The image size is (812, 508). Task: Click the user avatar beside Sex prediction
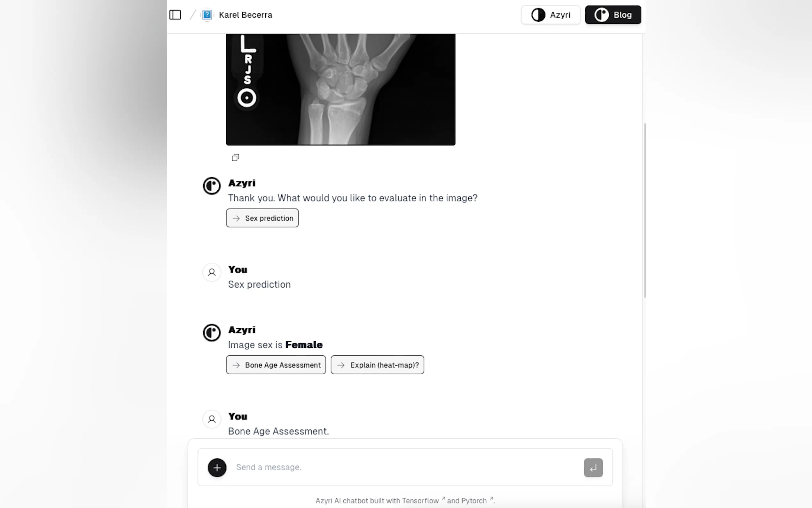pos(212,272)
